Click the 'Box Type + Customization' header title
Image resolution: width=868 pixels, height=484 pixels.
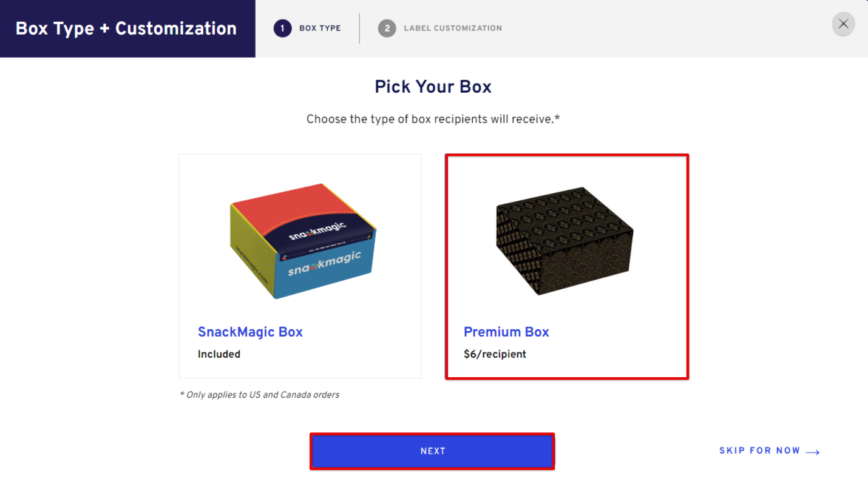point(126,29)
